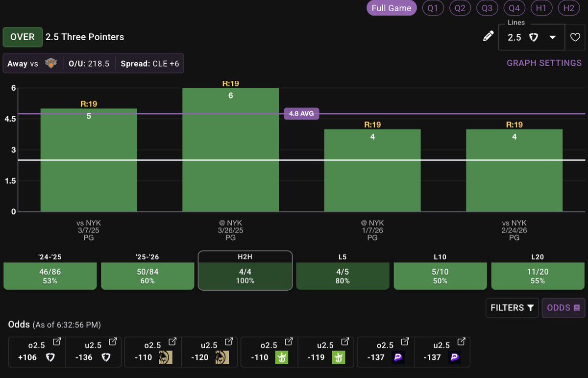The height and width of the screenshot is (378, 588).
Task: Click the 3/7/25 vs NYK bar
Action: click(89, 160)
